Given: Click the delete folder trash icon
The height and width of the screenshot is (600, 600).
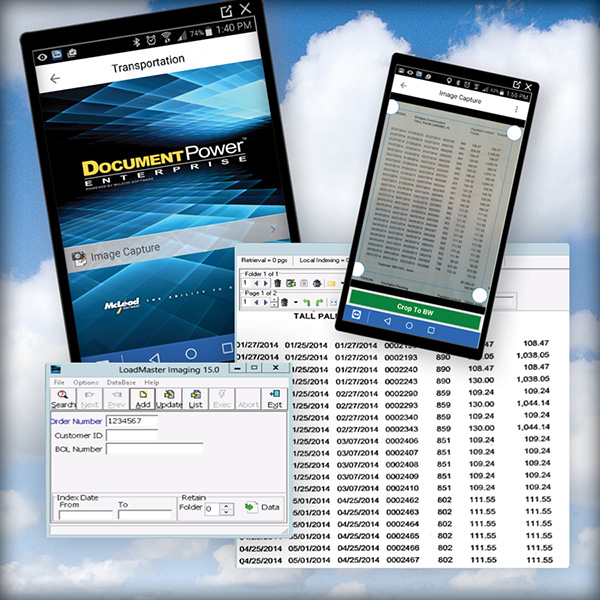Looking at the screenshot, I should 277,284.
